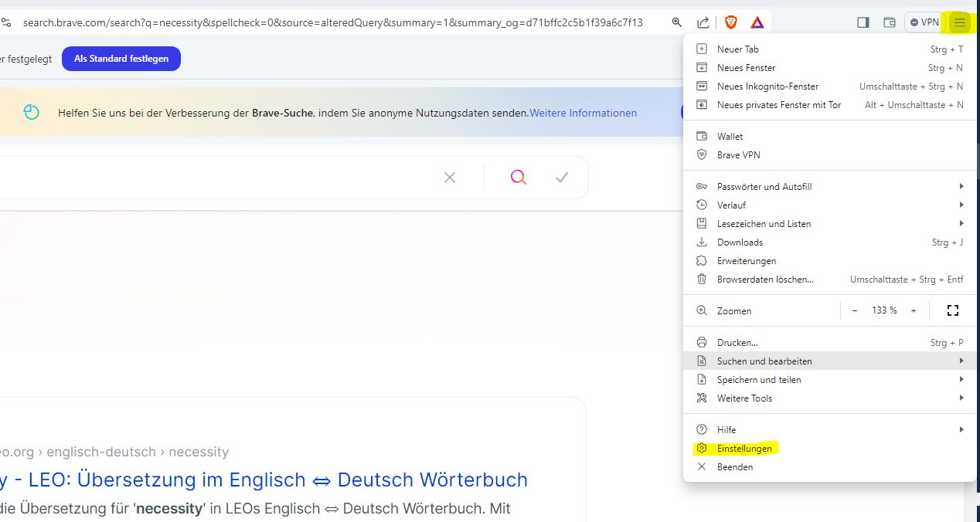
Task: Click the site settings icon left of URL
Action: coord(6,22)
